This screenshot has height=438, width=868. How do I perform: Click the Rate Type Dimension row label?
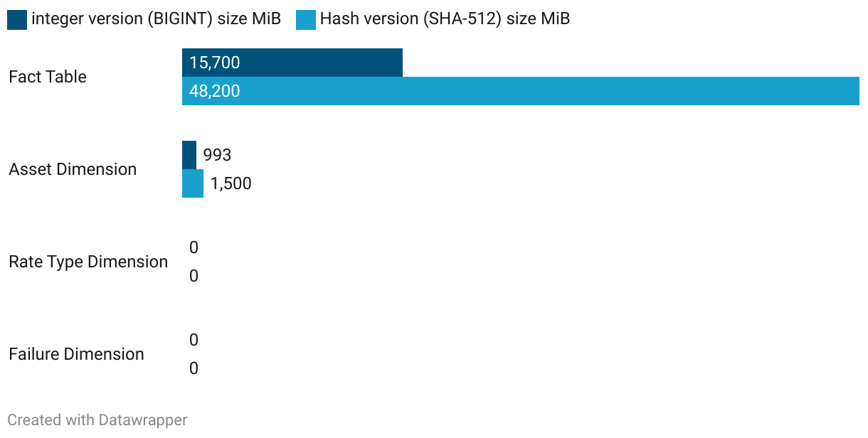tap(88, 262)
